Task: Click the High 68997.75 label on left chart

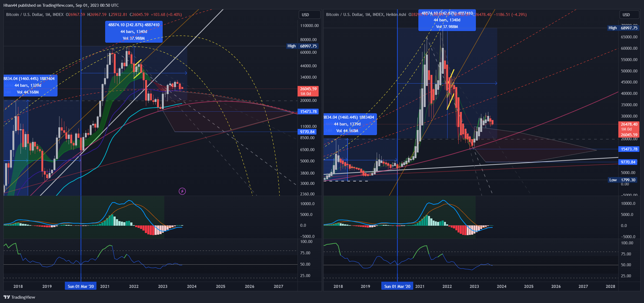Action: pyautogui.click(x=302, y=46)
